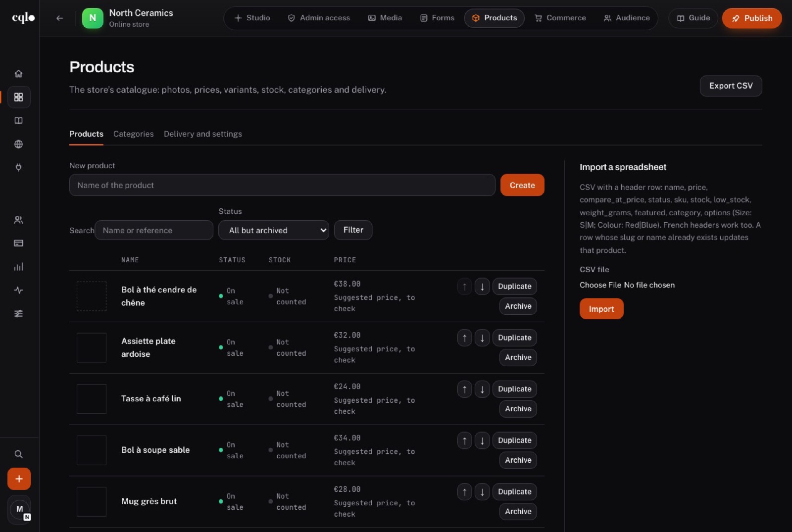Switch to the Categories tab
792x532 pixels.
pyautogui.click(x=134, y=134)
